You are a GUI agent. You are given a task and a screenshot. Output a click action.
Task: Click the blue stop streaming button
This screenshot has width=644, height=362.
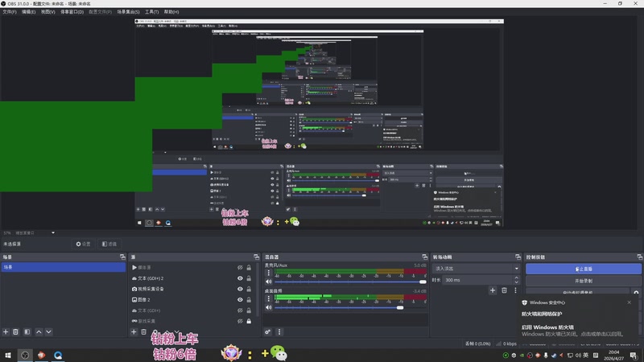click(x=583, y=269)
